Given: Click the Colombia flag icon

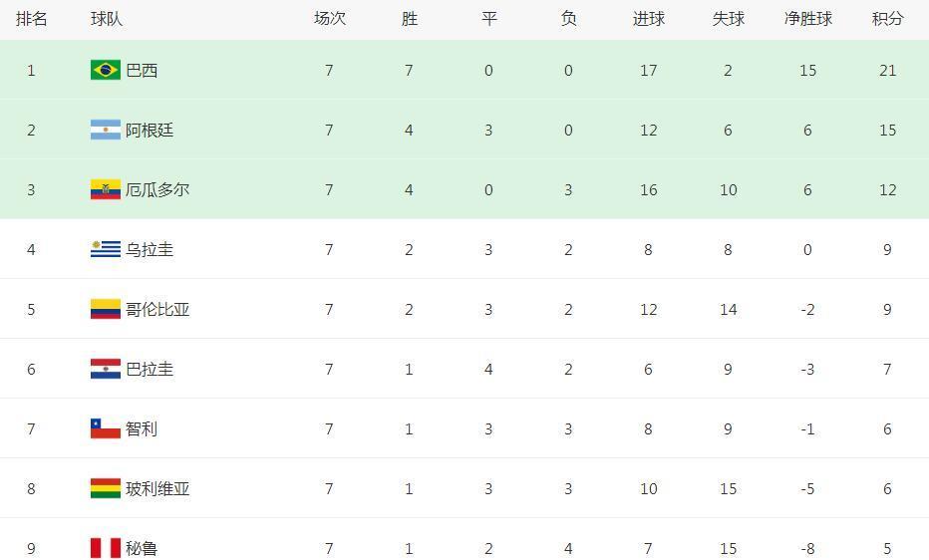Looking at the screenshot, I should (x=105, y=309).
